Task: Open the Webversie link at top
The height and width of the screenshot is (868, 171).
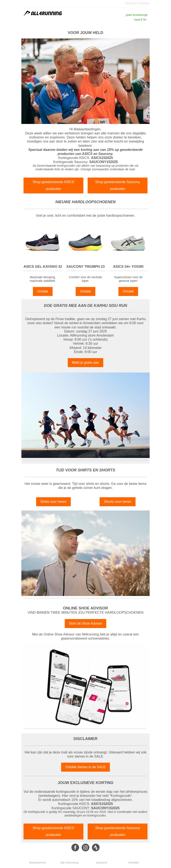Action: point(131,3)
